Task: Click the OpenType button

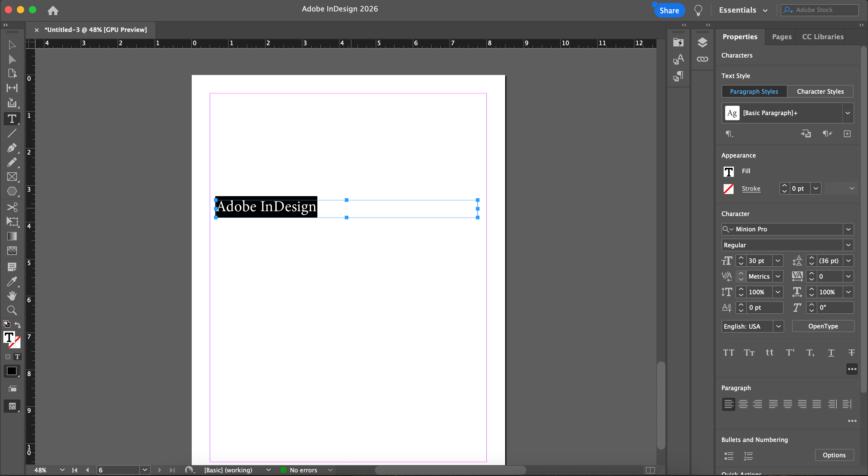Action: tap(823, 326)
